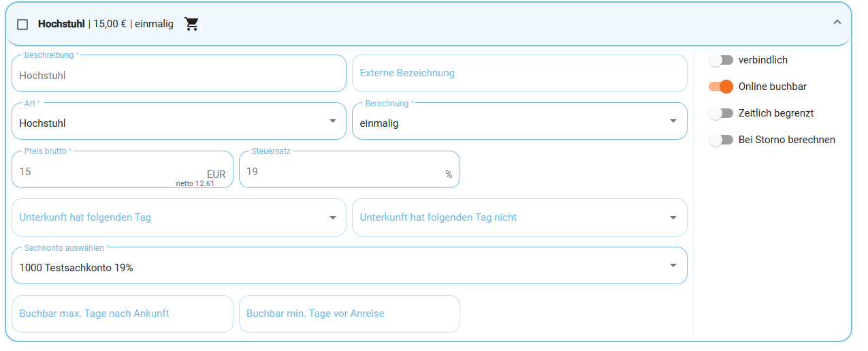
Task: Expand Unterkunft hat folgenden Tag dropdown
Action: point(179,217)
